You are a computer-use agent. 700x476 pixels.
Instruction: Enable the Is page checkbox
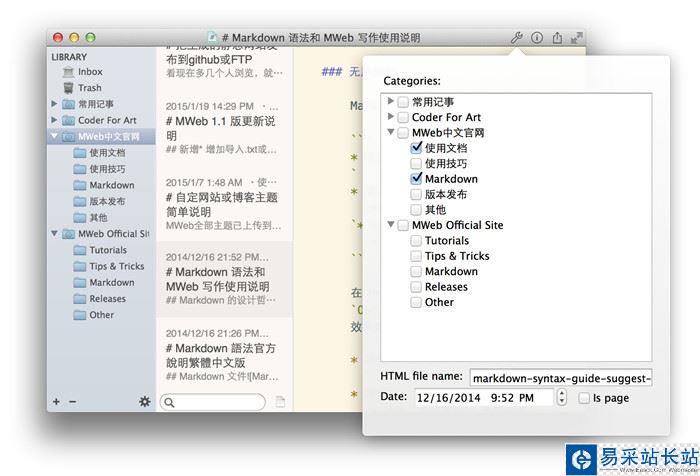click(584, 398)
